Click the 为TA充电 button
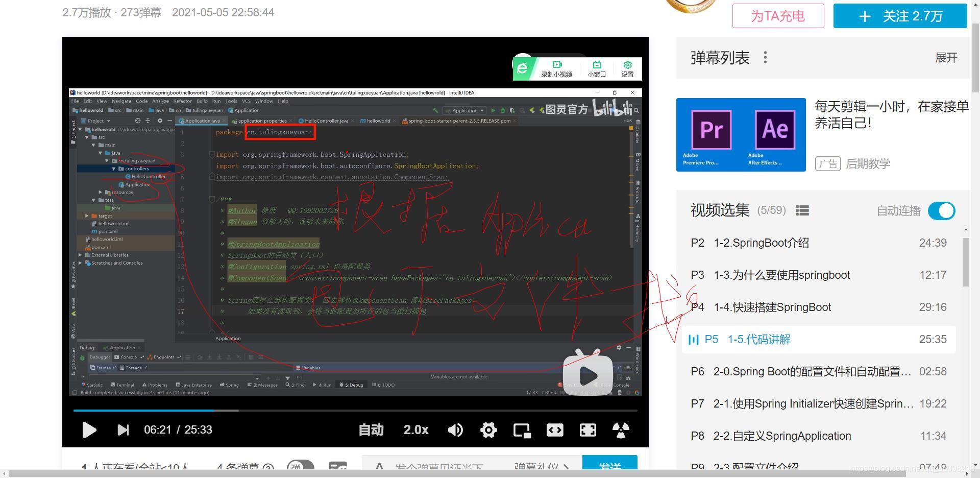This screenshot has height=478, width=980. pyautogui.click(x=777, y=16)
